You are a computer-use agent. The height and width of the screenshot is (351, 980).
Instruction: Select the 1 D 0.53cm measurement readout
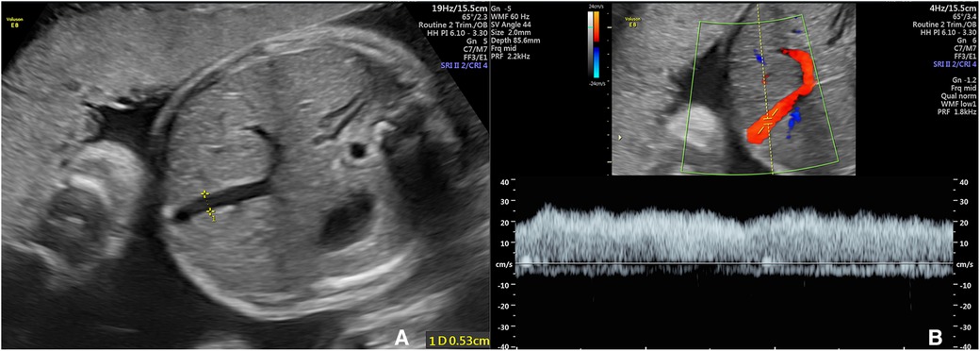pos(457,340)
